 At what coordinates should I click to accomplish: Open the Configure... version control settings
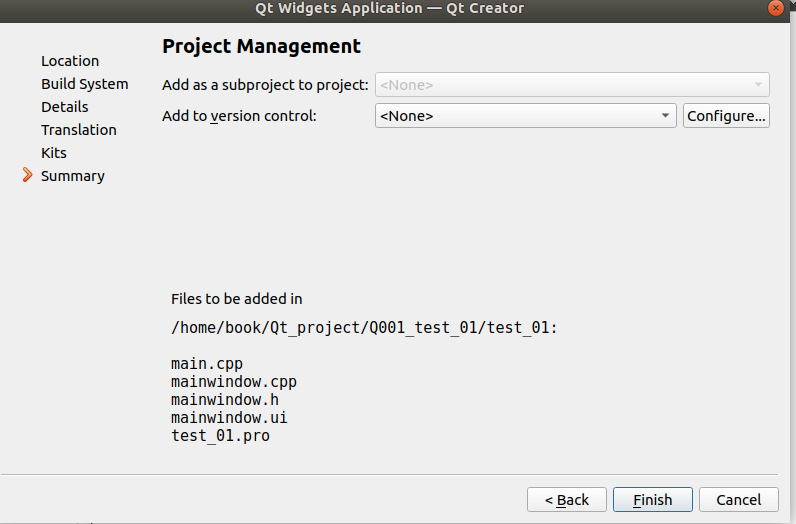click(x=726, y=116)
